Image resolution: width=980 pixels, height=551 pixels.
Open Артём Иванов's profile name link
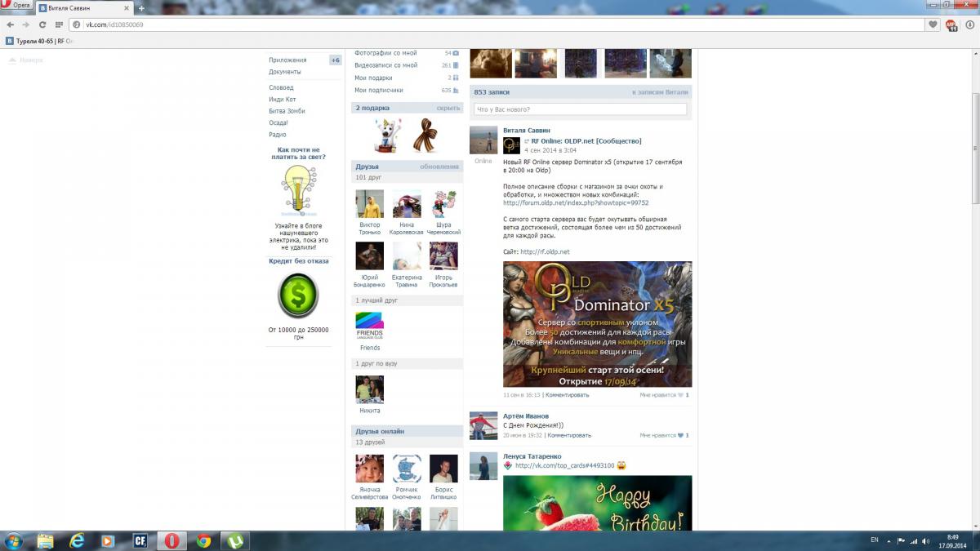point(526,416)
